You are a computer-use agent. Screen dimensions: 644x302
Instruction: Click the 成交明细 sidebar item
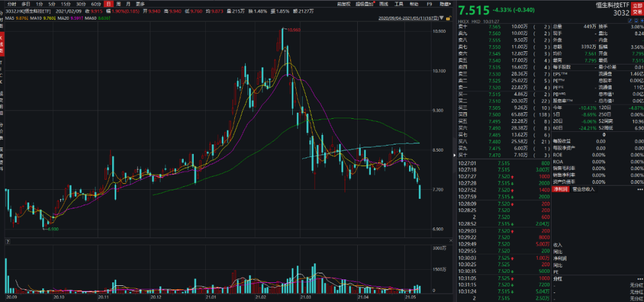tap(2, 103)
